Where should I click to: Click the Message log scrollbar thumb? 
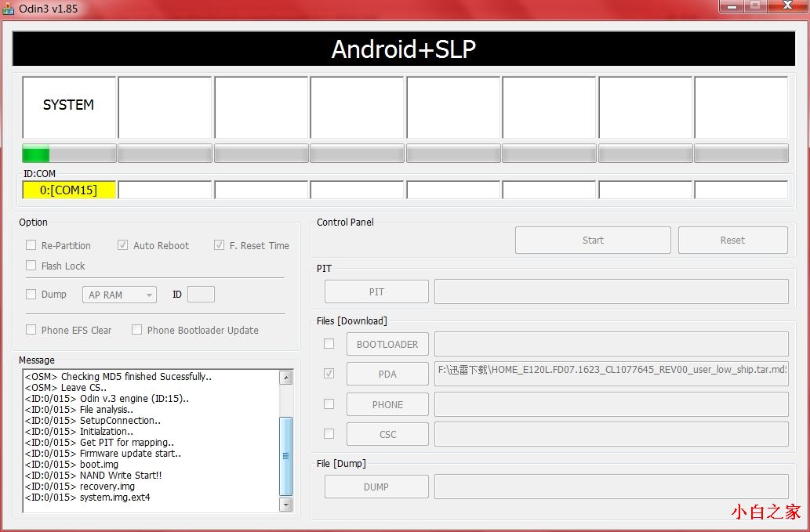[x=285, y=456]
